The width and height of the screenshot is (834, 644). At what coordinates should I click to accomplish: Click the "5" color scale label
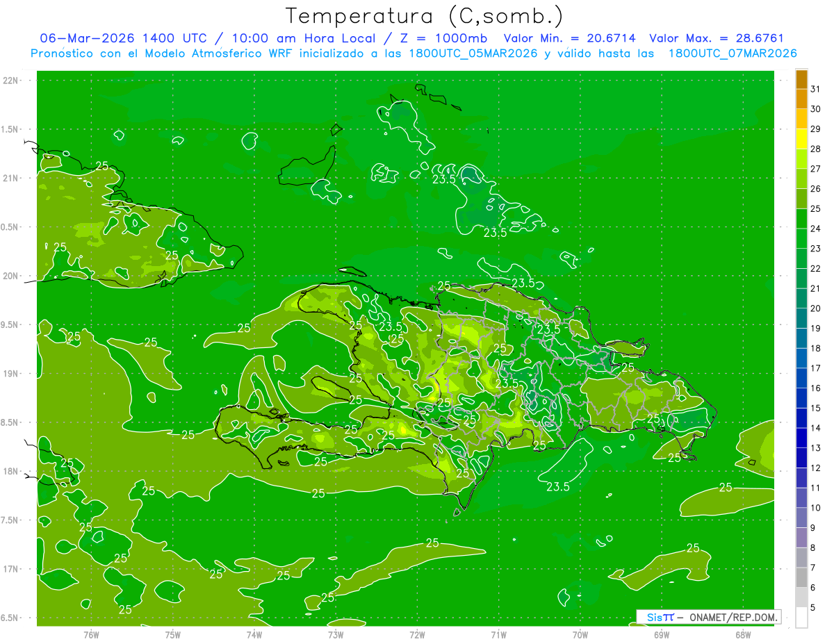812,608
